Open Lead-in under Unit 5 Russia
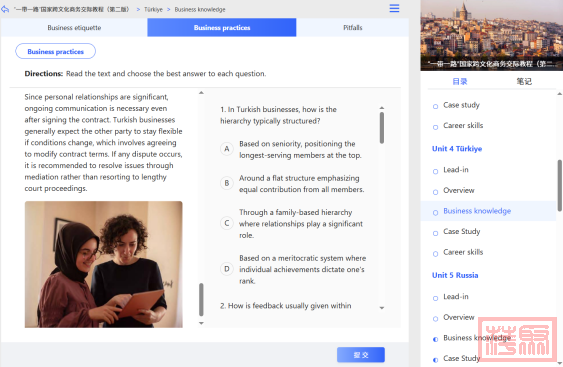This screenshot has width=563, height=367. (456, 296)
